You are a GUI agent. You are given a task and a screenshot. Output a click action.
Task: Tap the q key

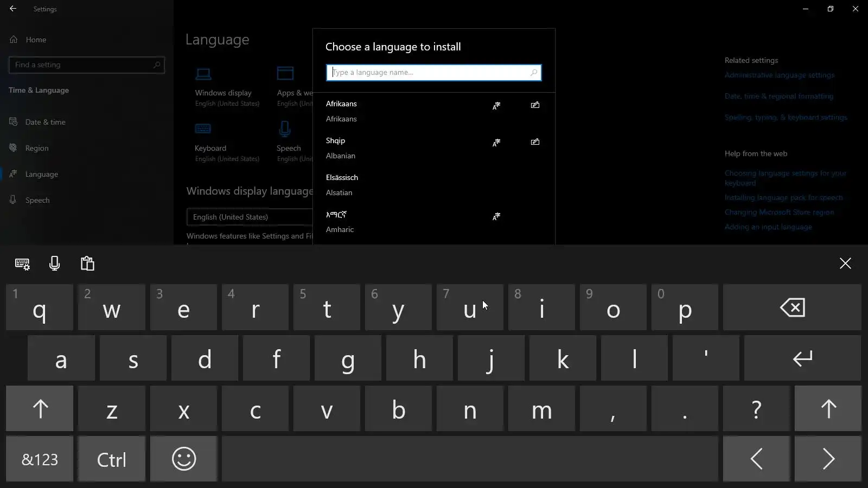[40, 307]
